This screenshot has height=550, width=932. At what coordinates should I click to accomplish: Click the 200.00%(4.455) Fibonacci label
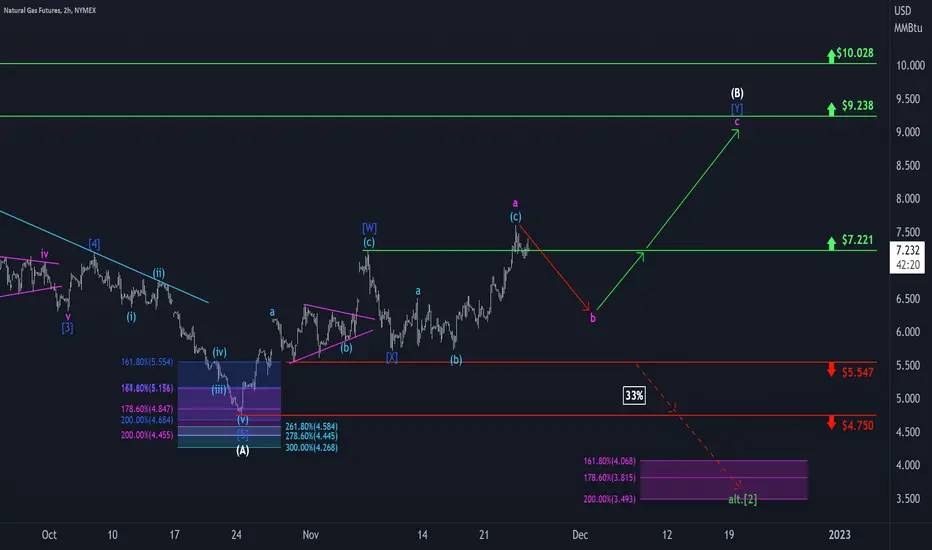click(147, 435)
